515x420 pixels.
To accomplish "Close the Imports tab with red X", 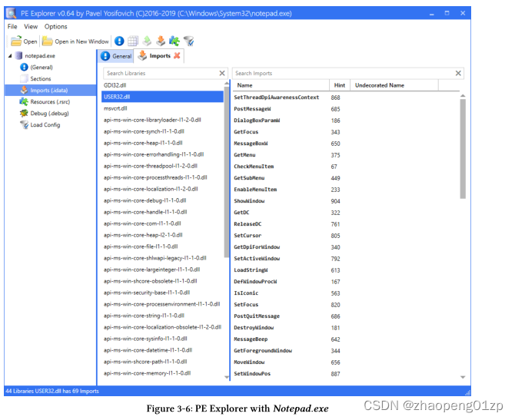I will pyautogui.click(x=177, y=55).
